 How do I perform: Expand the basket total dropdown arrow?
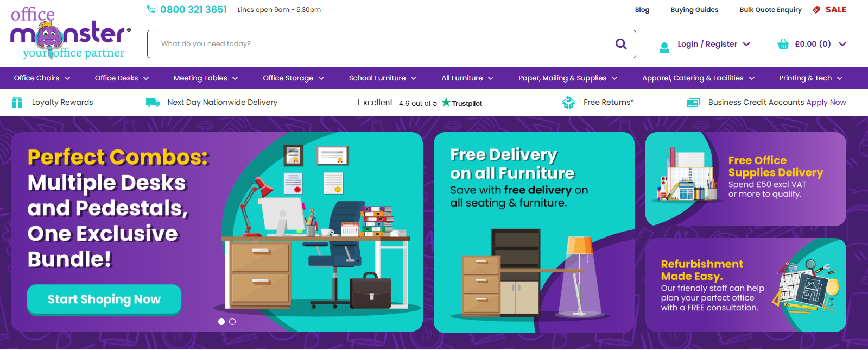point(842,44)
